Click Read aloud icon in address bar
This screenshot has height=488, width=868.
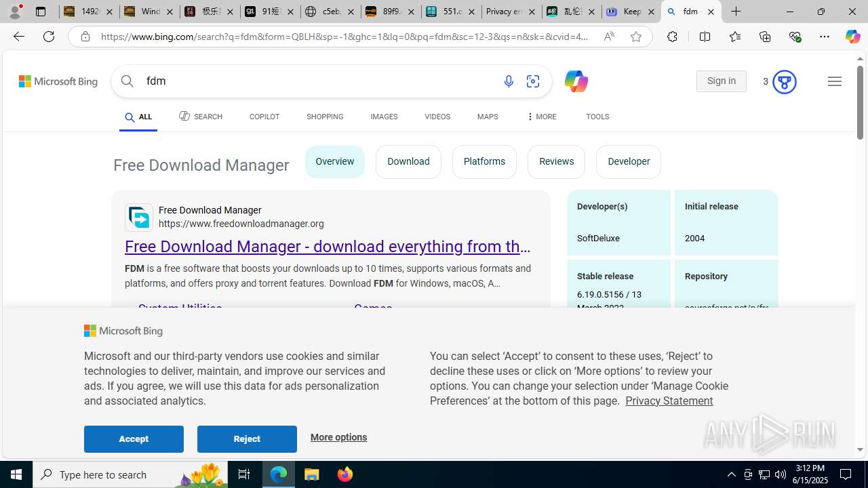(x=609, y=37)
